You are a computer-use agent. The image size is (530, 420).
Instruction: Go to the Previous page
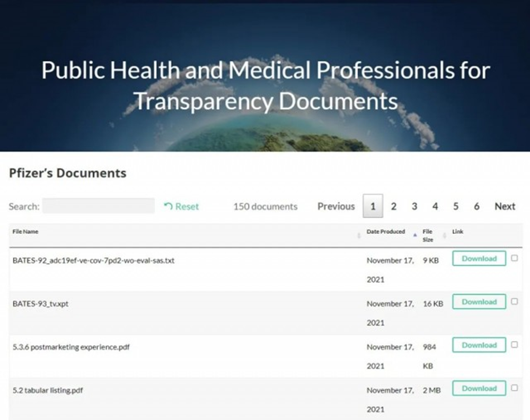pos(336,206)
